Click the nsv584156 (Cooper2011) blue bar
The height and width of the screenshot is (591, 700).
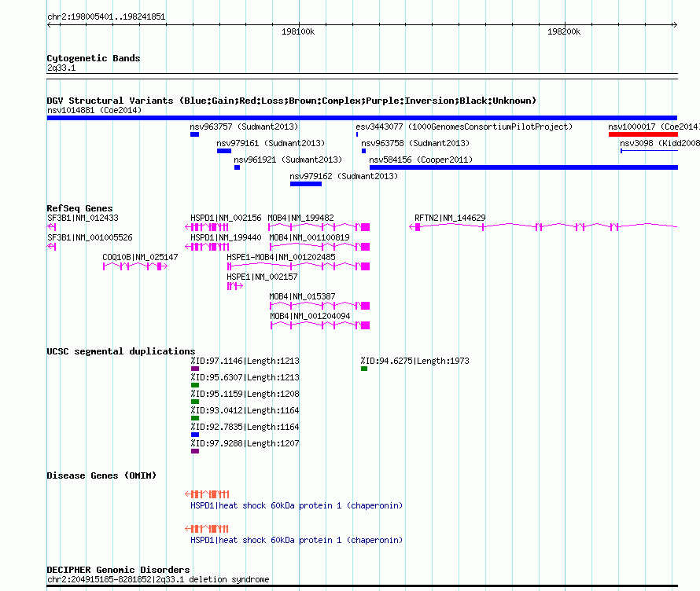(524, 167)
